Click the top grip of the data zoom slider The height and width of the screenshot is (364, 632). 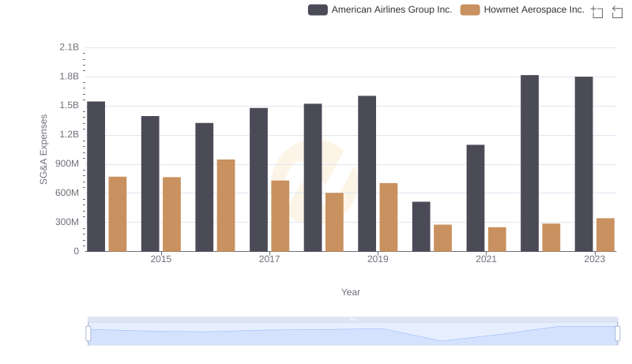coord(352,319)
